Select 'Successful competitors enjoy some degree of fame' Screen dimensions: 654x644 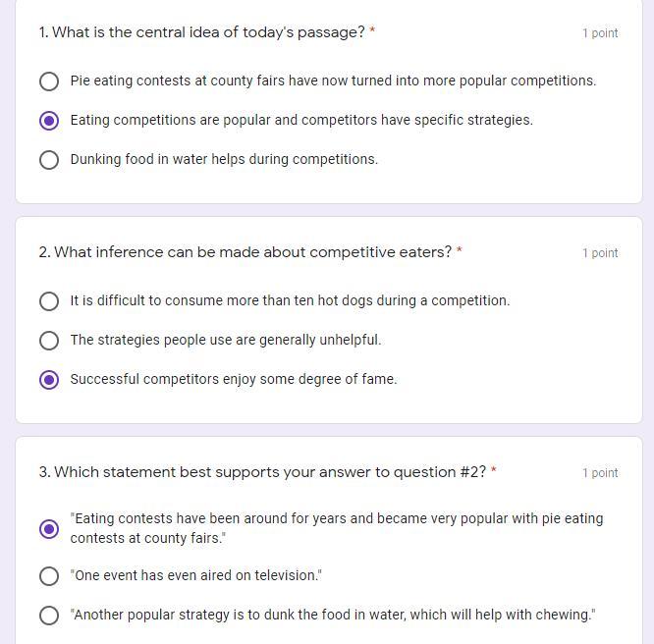coord(49,380)
